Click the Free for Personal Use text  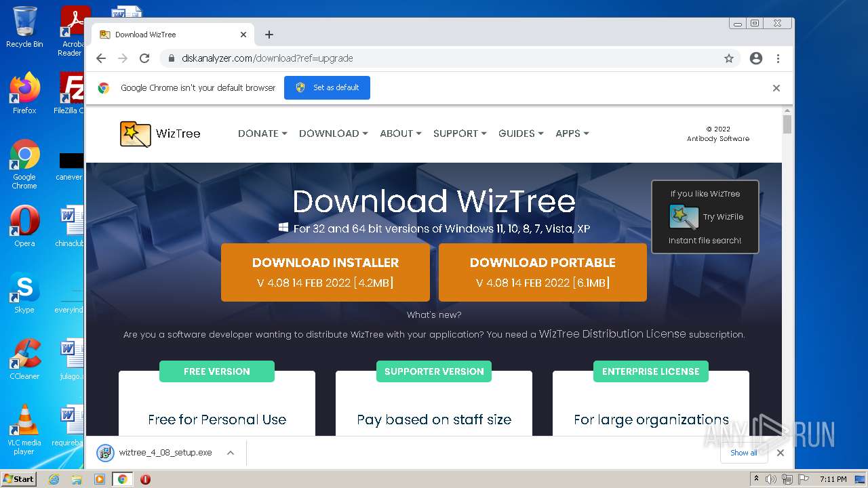tap(217, 420)
